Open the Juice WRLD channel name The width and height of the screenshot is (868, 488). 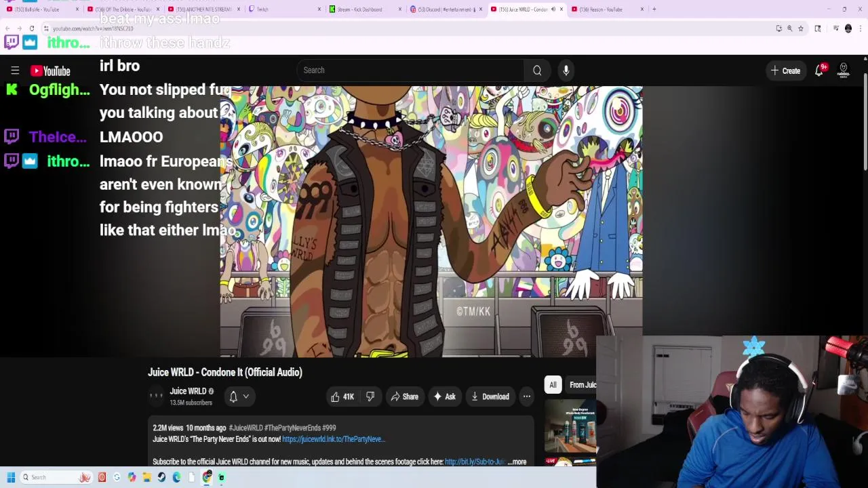click(x=188, y=391)
